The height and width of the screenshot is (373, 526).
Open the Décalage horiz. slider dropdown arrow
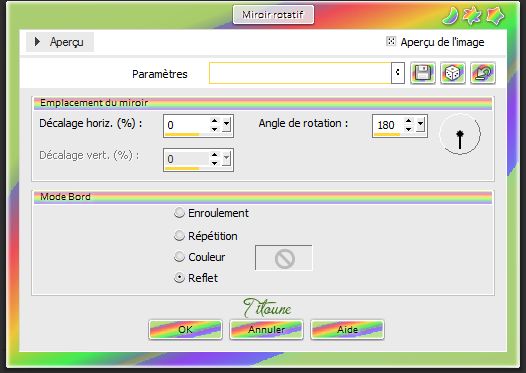pos(226,125)
